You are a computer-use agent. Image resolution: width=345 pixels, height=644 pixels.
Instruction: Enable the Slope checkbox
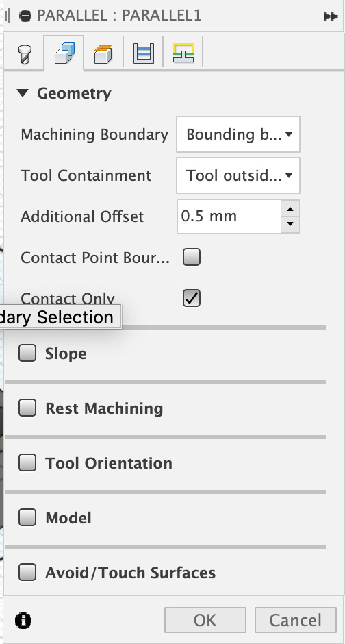coord(27,354)
